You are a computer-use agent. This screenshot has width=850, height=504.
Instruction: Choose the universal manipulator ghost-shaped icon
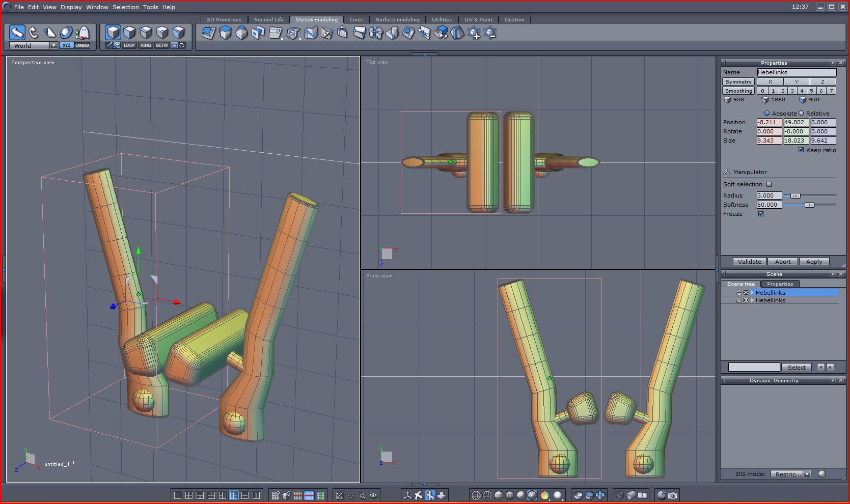pyautogui.click(x=83, y=33)
